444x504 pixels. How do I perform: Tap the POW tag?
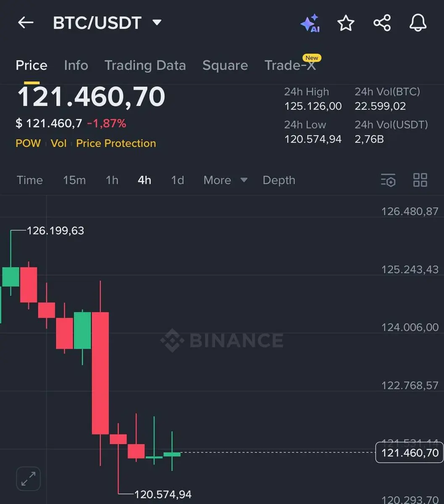[x=28, y=143]
